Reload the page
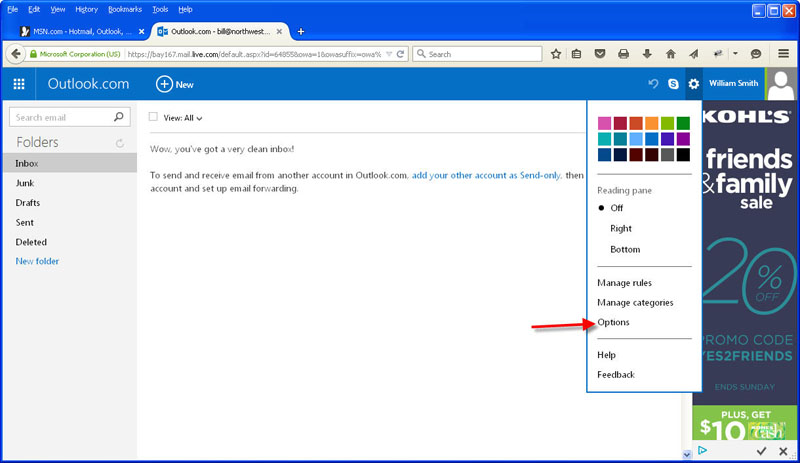Screen dimensions: 800x463 coord(401,54)
